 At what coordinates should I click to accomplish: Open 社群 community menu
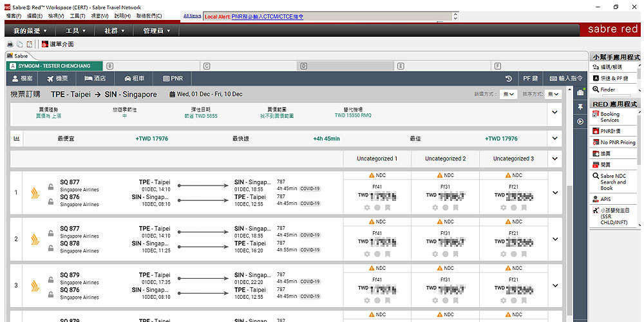click(115, 31)
